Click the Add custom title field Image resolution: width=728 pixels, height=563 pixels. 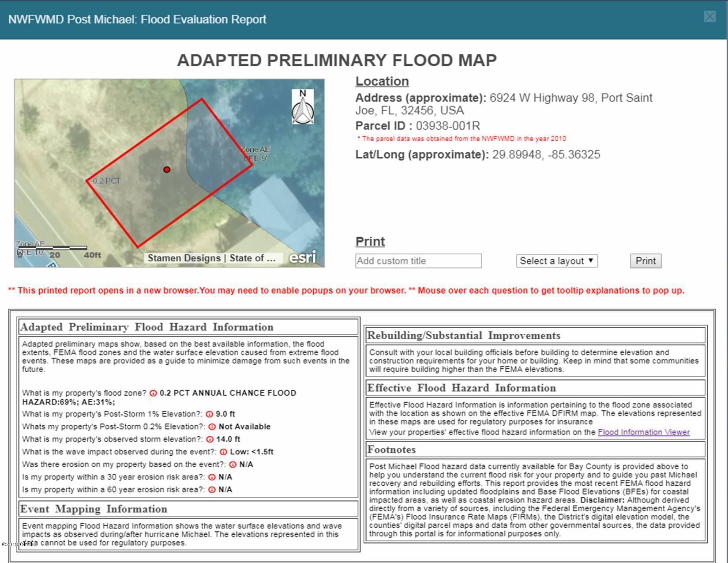tap(418, 261)
